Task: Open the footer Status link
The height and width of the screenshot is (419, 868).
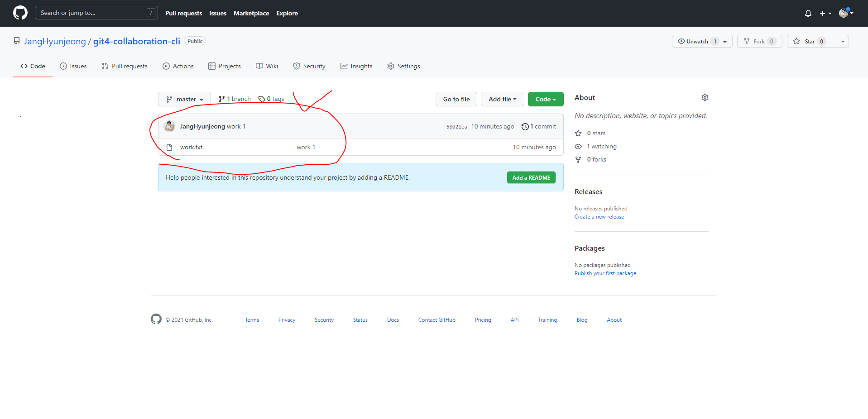Action: (360, 320)
